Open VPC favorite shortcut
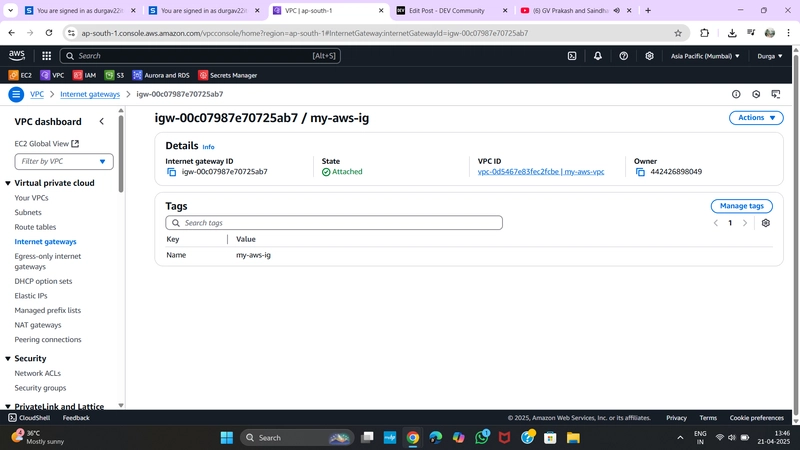 click(53, 75)
